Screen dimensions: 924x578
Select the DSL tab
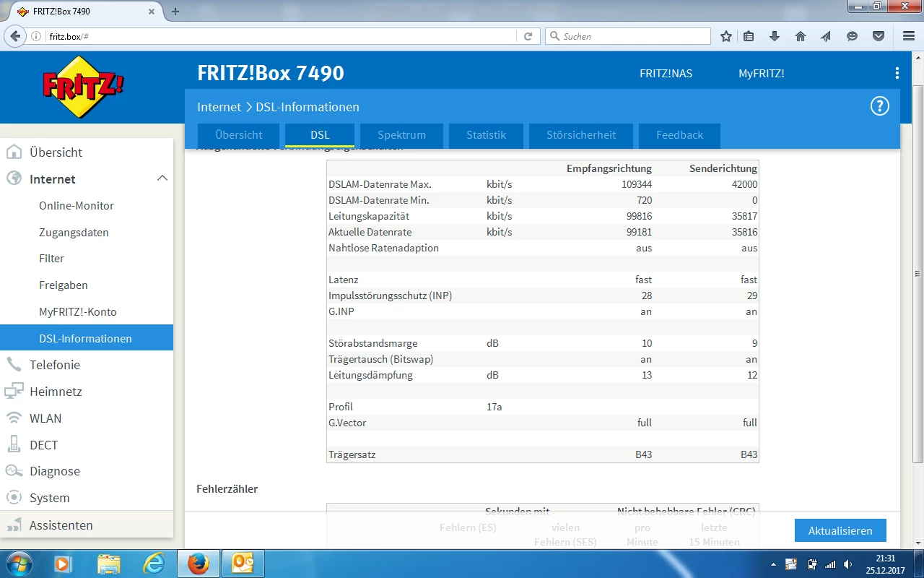(x=320, y=135)
